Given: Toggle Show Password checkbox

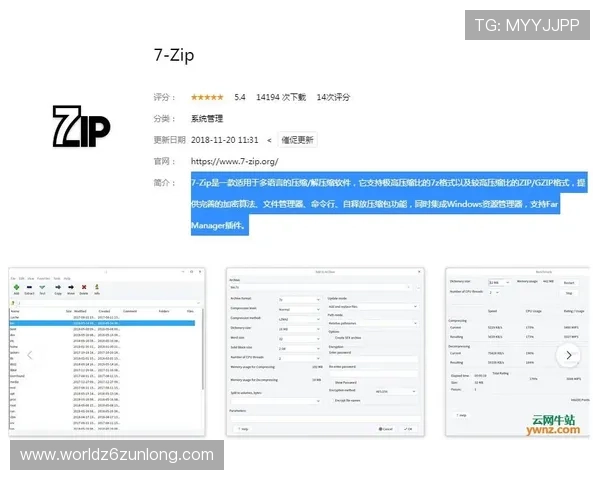Looking at the screenshot, I should (x=331, y=382).
